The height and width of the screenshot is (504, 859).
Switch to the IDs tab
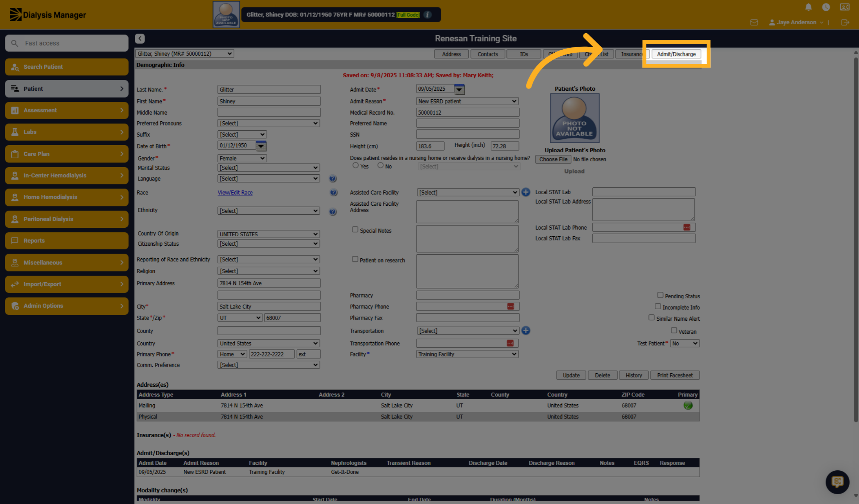[524, 54]
